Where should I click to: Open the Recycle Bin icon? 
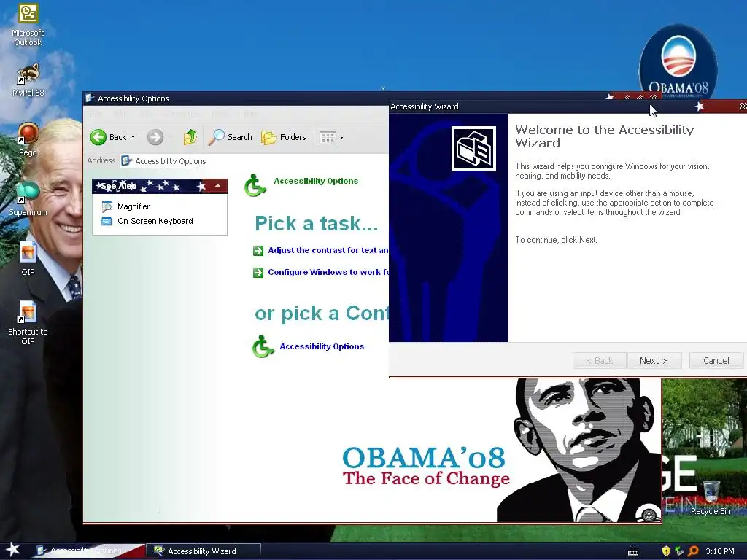point(711,497)
